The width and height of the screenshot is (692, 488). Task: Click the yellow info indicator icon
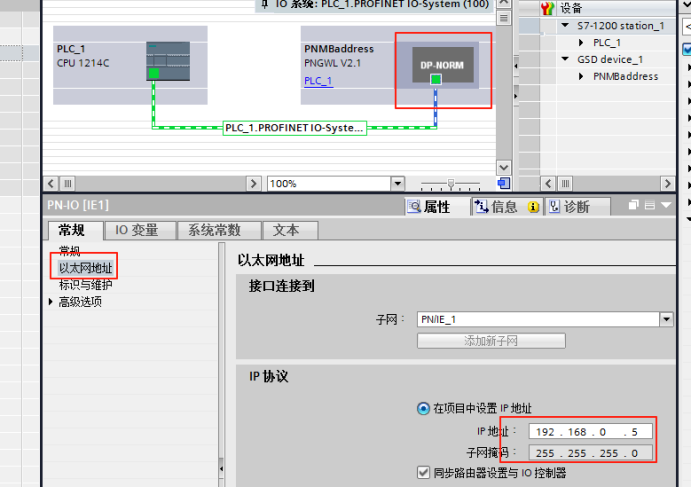[533, 206]
